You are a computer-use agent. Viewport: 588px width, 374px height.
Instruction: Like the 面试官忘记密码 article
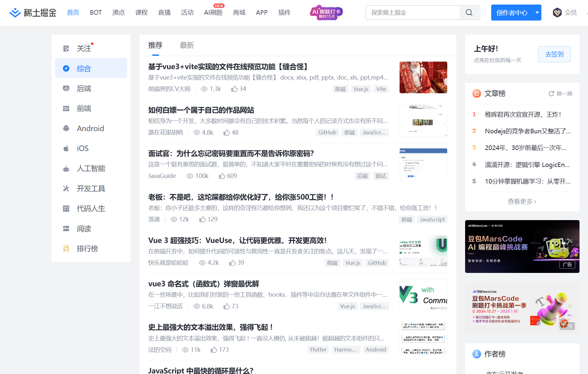[x=222, y=176]
